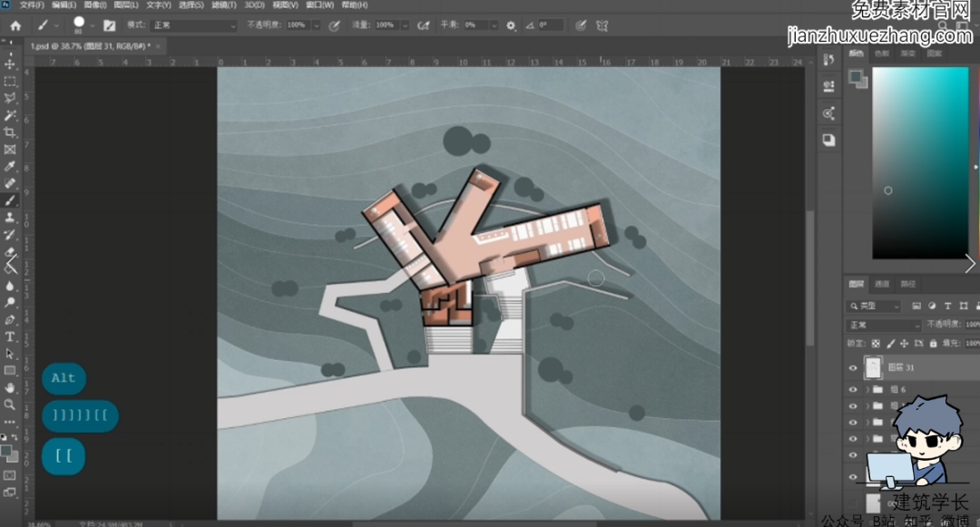Screen dimensions: 980x527
Task: Click foreground color swatch in Color panel
Action: 855,77
